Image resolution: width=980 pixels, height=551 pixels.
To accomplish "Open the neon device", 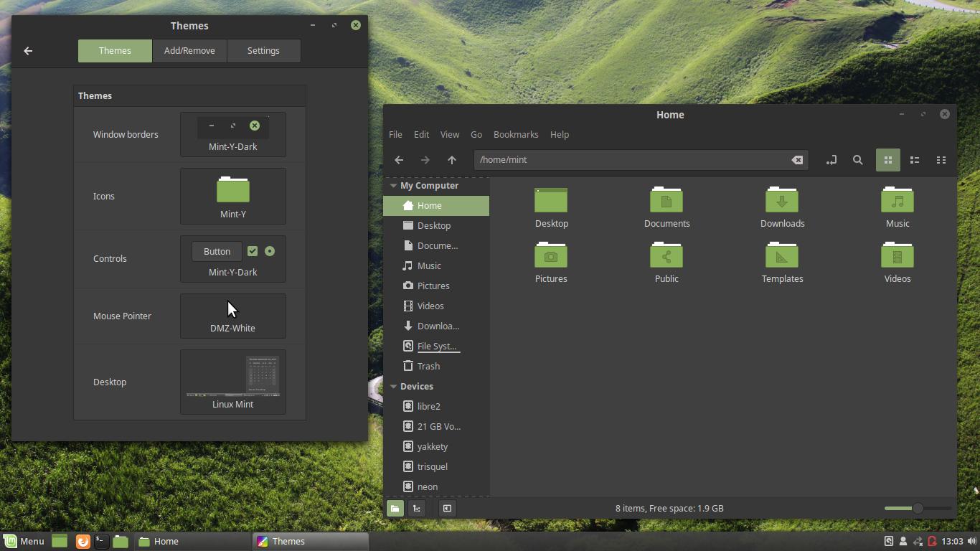I will tap(436, 487).
